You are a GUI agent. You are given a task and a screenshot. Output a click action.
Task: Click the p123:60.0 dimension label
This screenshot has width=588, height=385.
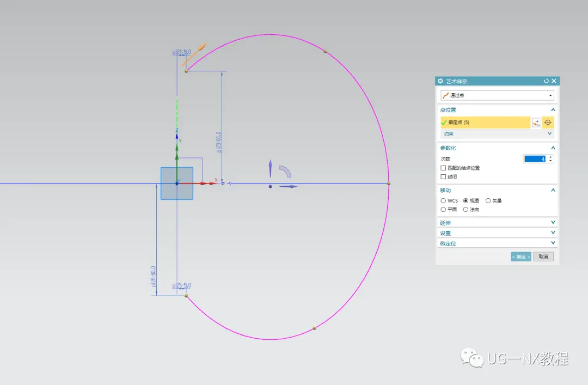219,142
